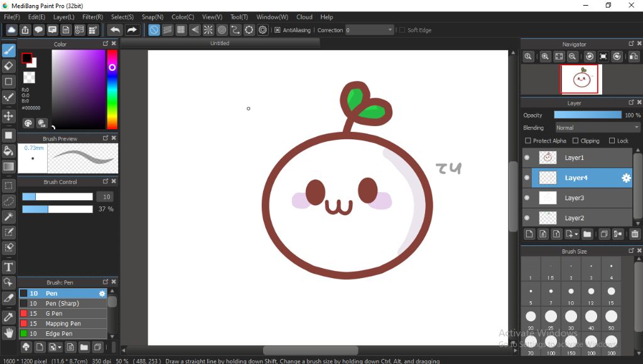The height and width of the screenshot is (364, 643).
Task: Zoom out within Navigator panel
Action: coord(573,56)
